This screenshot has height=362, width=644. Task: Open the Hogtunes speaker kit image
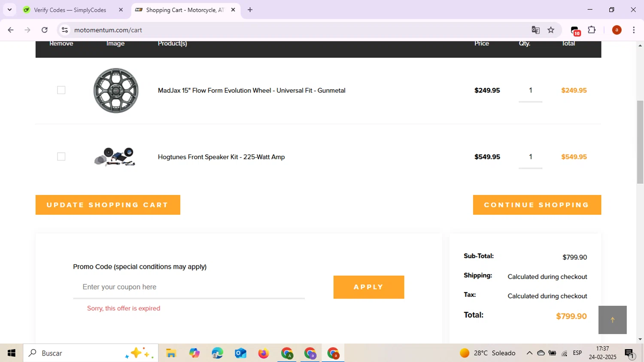pyautogui.click(x=115, y=157)
